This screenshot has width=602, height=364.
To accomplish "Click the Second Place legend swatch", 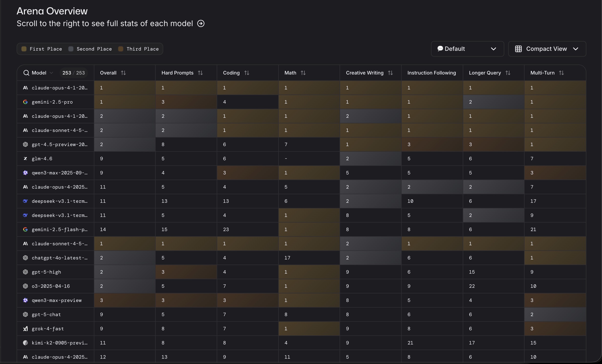I will click(x=71, y=49).
